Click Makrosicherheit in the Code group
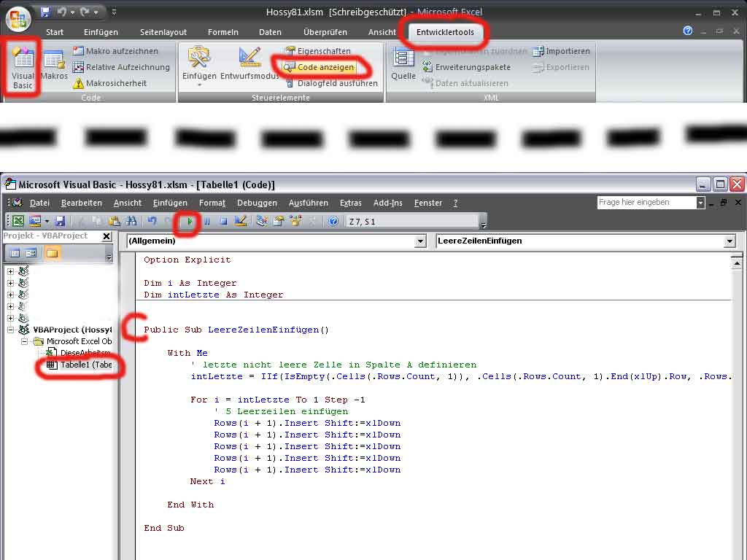 (110, 83)
